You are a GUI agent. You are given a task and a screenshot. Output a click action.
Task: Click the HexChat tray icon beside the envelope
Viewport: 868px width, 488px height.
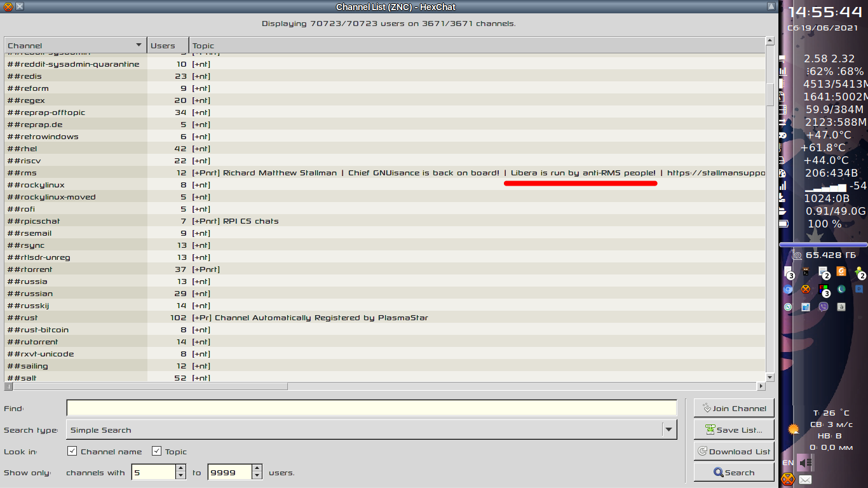click(x=788, y=479)
